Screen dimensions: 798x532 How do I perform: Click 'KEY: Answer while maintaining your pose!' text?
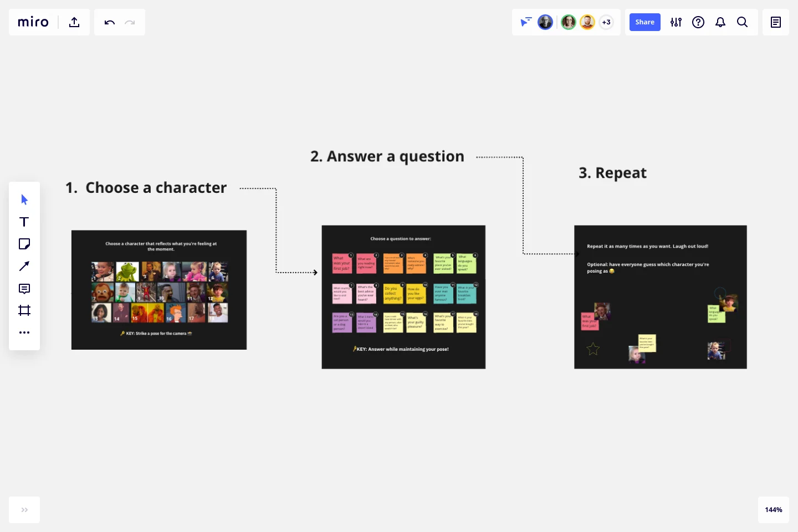(401, 349)
